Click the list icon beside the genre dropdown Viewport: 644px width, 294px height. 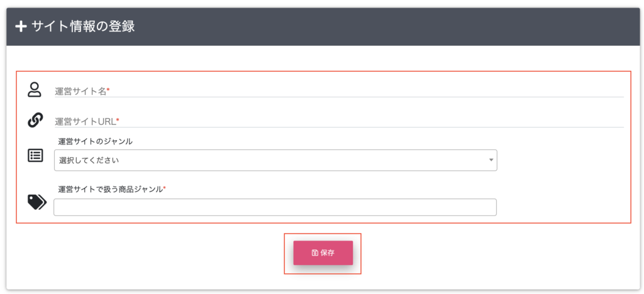click(35, 156)
